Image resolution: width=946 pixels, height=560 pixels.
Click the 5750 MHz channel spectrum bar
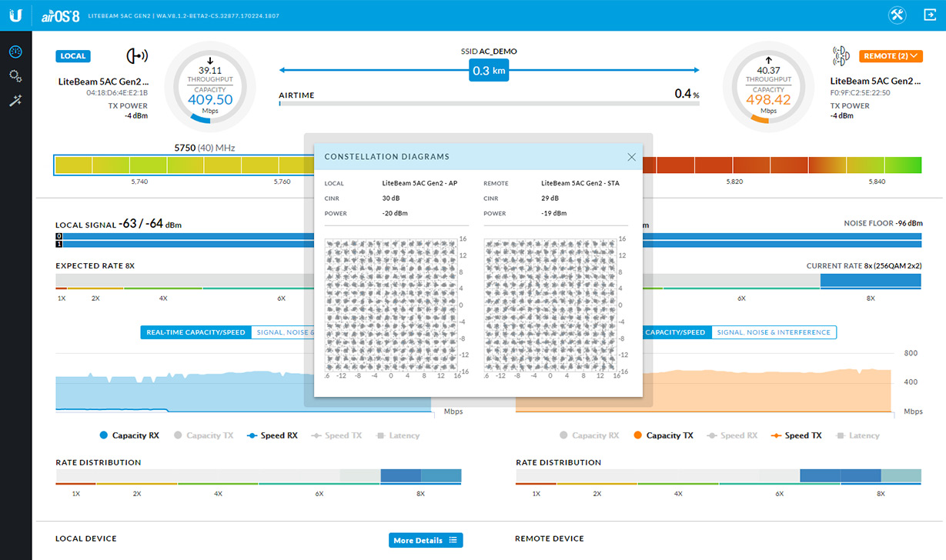pos(184,165)
